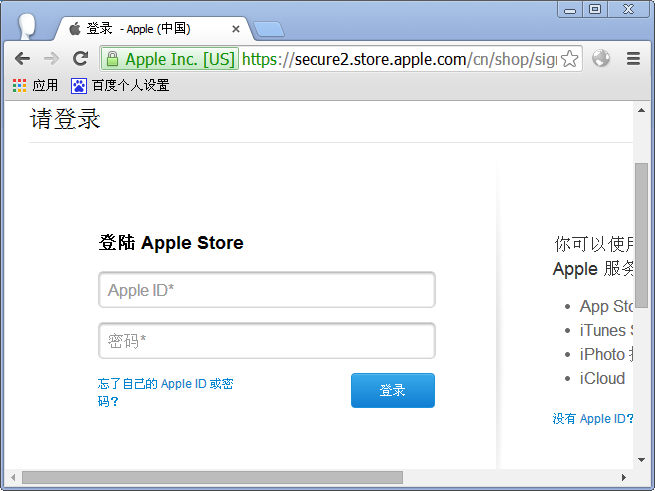Screen dimensions: 655x491
Task: Go back with the browser back arrow
Action: tap(23, 59)
